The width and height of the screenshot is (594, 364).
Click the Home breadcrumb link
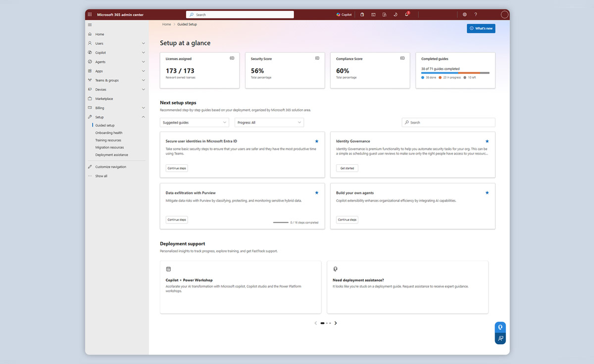click(167, 24)
